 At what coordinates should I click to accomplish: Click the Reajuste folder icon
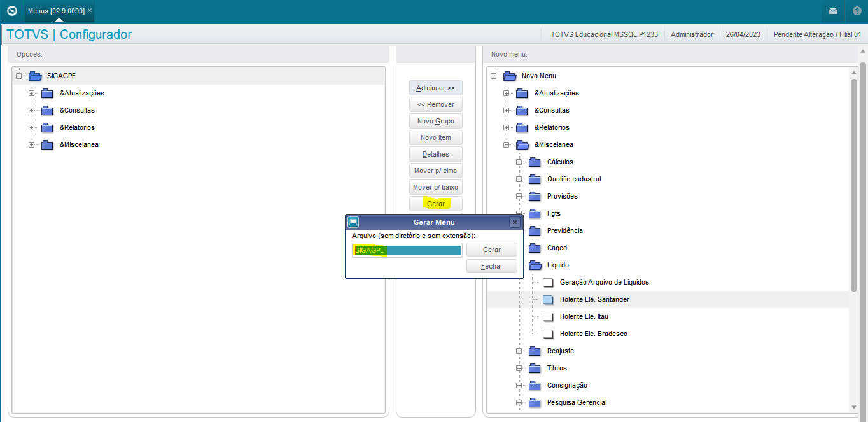click(x=535, y=351)
